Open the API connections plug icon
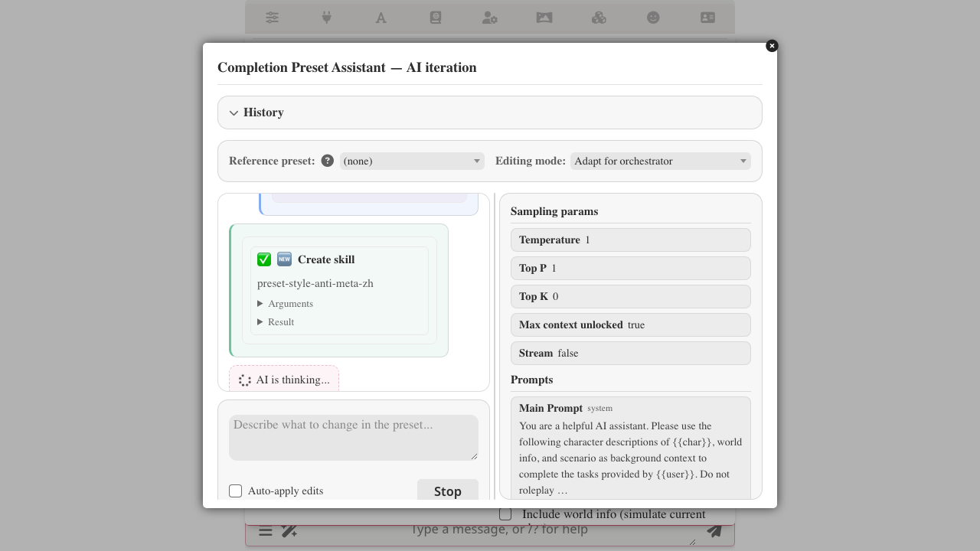Viewport: 980px width, 551px height. (x=326, y=18)
